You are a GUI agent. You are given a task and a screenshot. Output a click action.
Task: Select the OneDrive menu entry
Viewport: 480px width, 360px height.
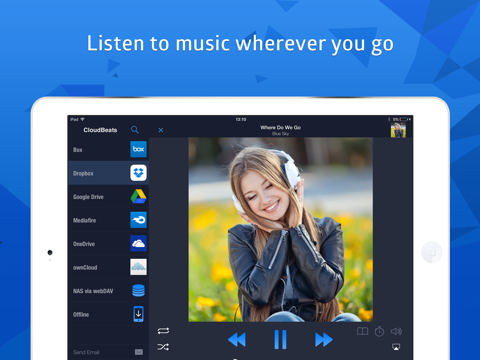[108, 244]
